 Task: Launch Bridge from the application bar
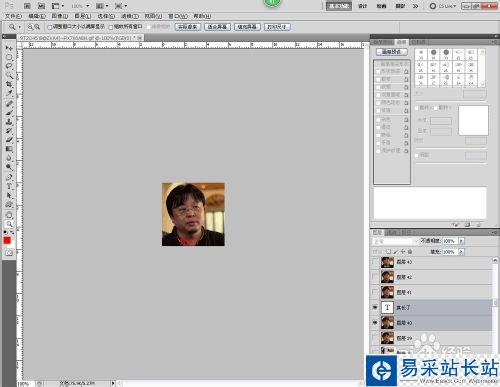click(x=27, y=6)
